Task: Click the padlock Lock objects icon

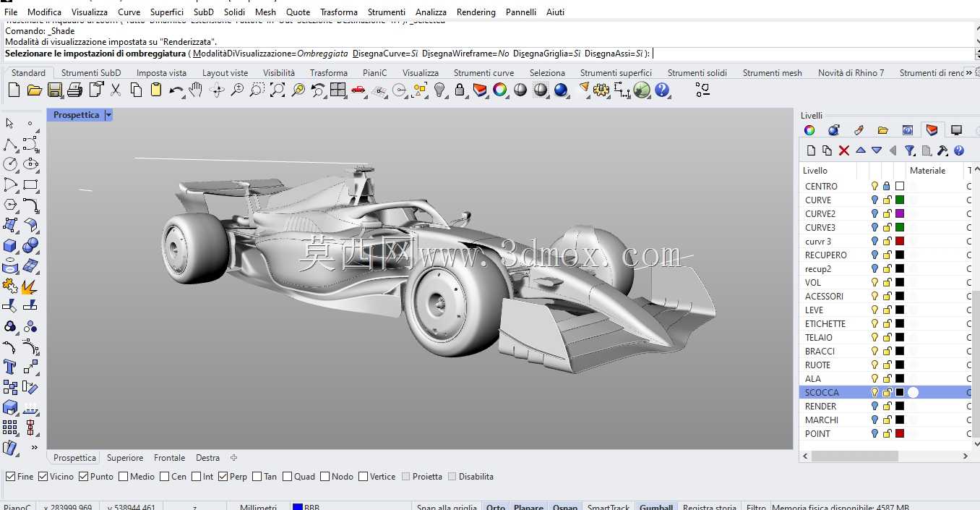Action: (460, 90)
